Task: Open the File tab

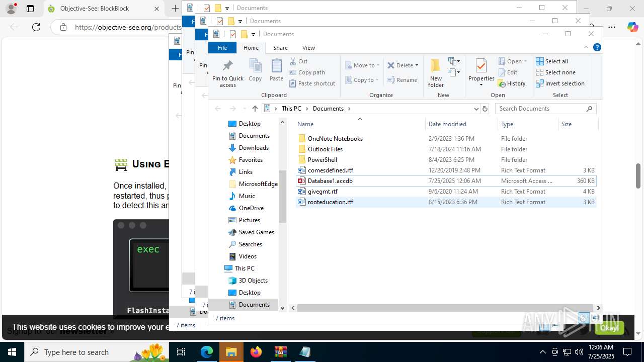Action: pos(222,48)
